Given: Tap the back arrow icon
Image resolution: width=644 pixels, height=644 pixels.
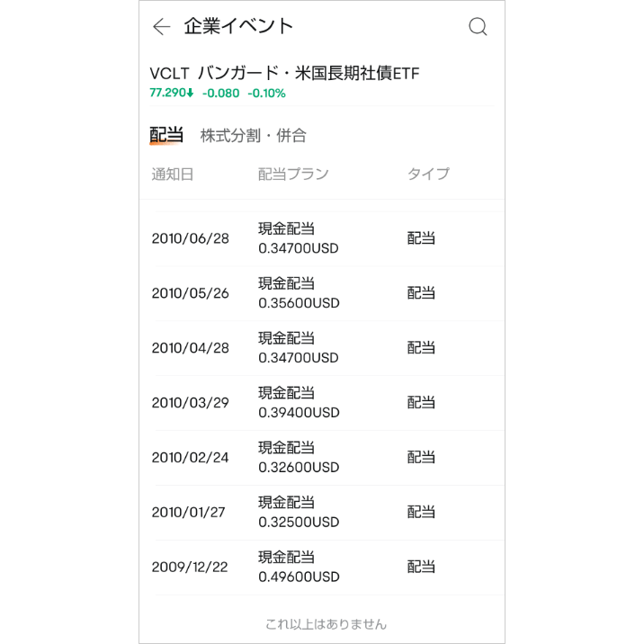Looking at the screenshot, I should [161, 27].
